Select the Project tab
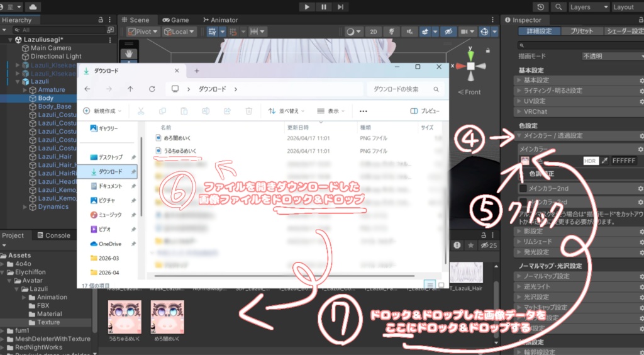The height and width of the screenshot is (355, 644). click(13, 235)
